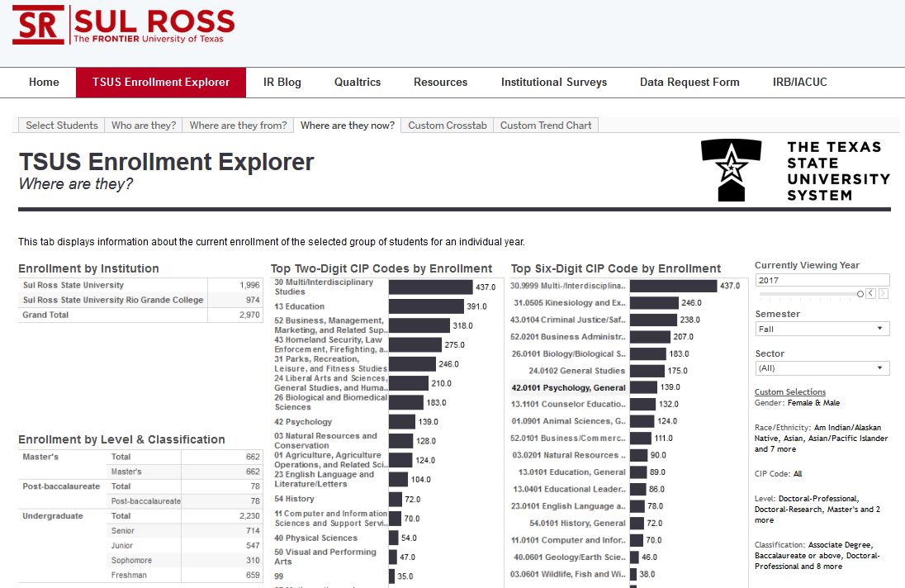
Task: Open the Sector dropdown showing (All)
Action: [822, 368]
